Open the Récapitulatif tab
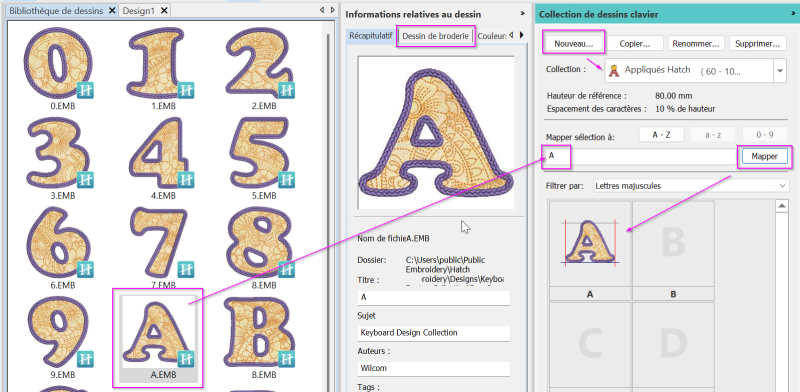Viewport: 800px width, 392px height. click(x=371, y=36)
